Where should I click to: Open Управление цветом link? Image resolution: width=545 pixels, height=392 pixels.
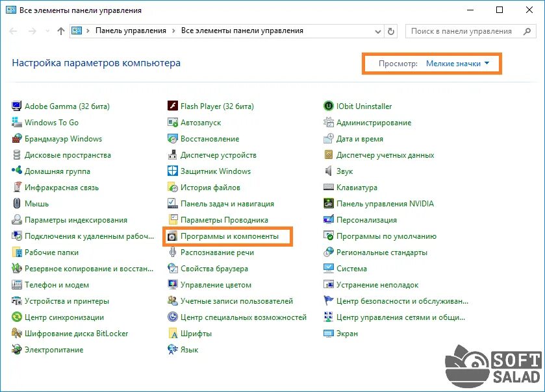click(216, 285)
